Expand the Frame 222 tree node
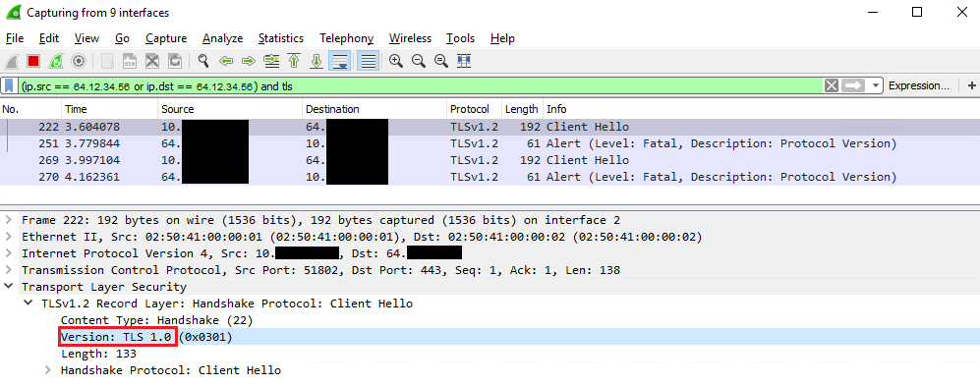980x386 pixels. [9, 220]
